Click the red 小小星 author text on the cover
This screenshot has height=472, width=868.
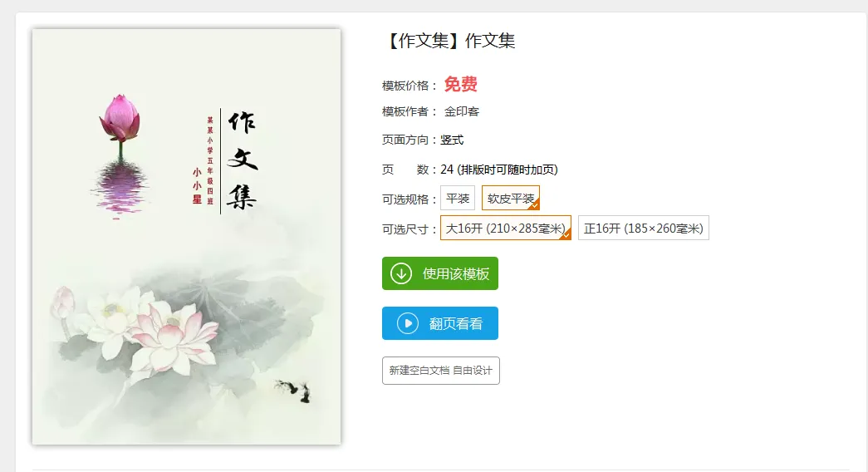197,185
